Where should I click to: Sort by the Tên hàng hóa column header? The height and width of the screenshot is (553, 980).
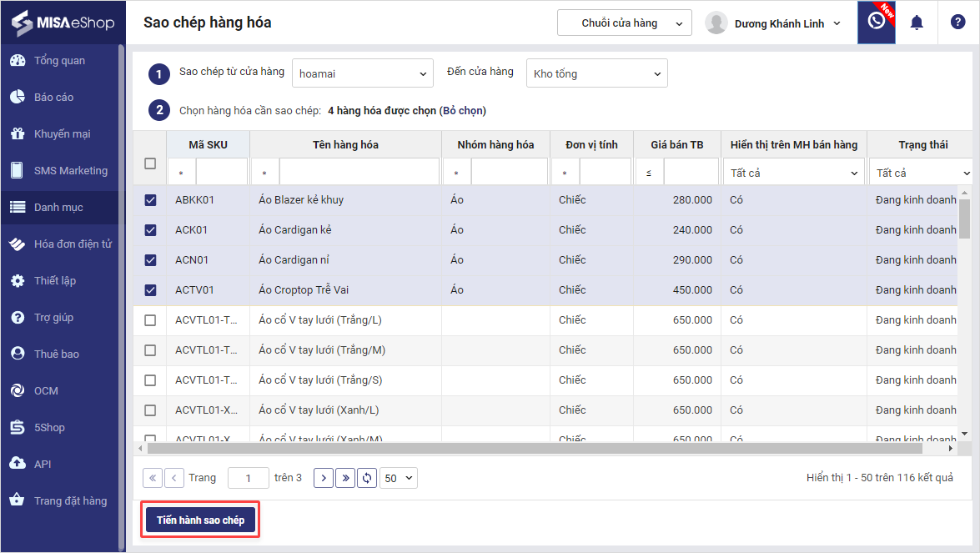pos(345,145)
